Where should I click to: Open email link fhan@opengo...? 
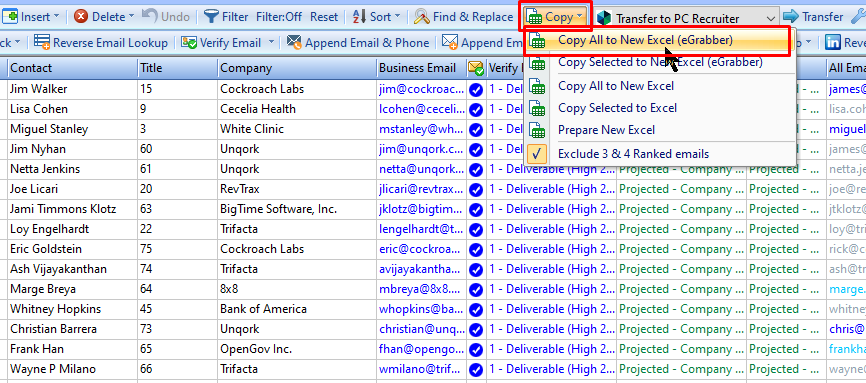coord(421,349)
